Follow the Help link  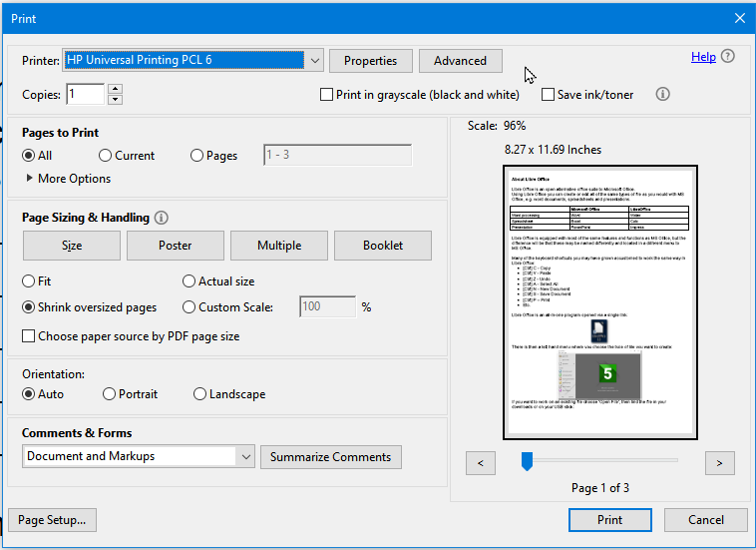[703, 57]
